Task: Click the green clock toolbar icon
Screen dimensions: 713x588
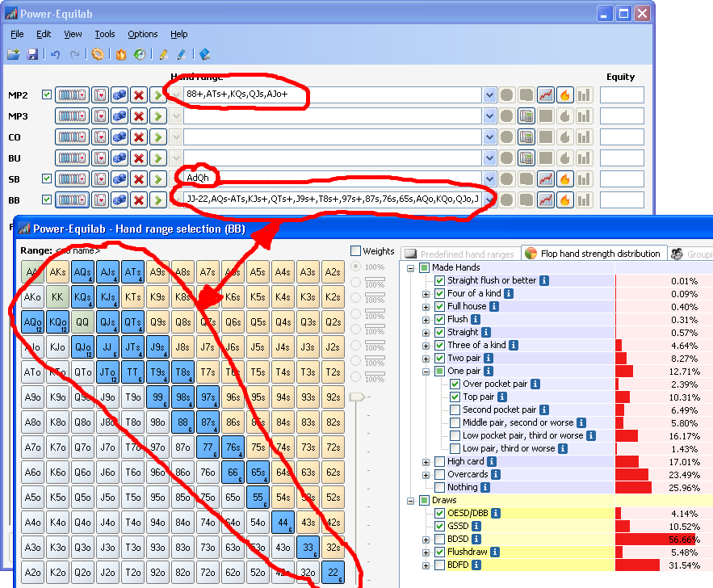Action: [x=140, y=55]
